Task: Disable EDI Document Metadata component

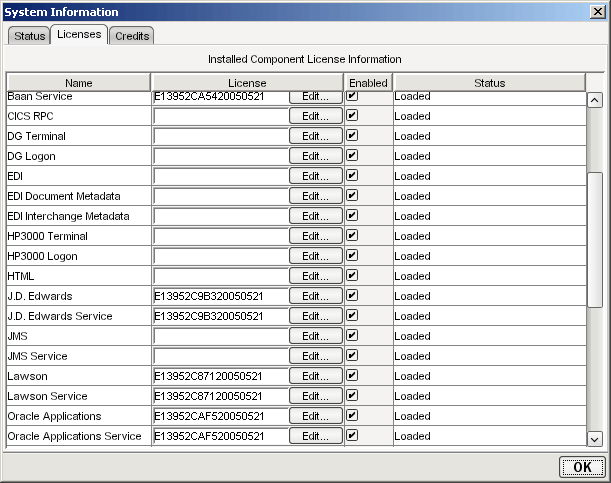Action: (x=352, y=195)
